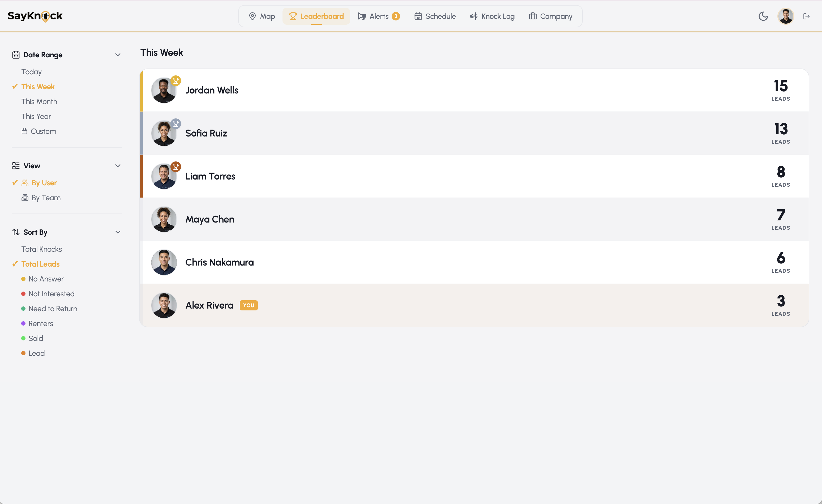822x504 pixels.
Task: Toggle dark mode with moon icon
Action: (x=763, y=16)
